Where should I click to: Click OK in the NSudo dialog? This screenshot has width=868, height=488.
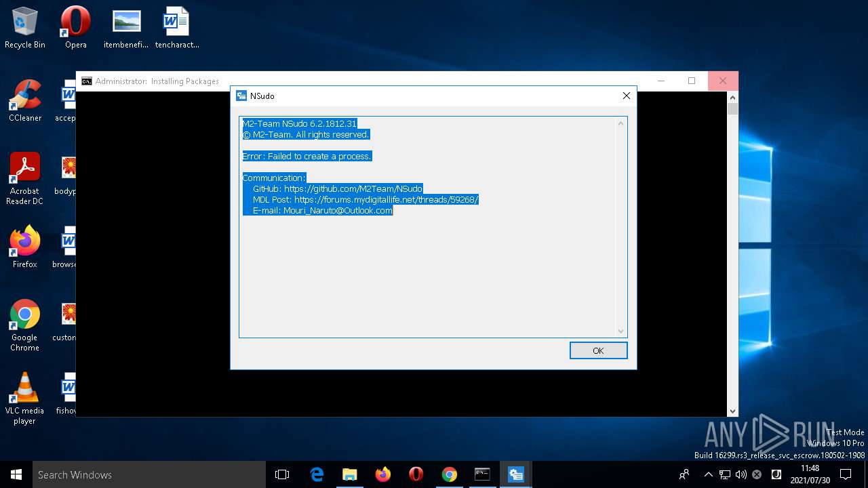[598, 350]
